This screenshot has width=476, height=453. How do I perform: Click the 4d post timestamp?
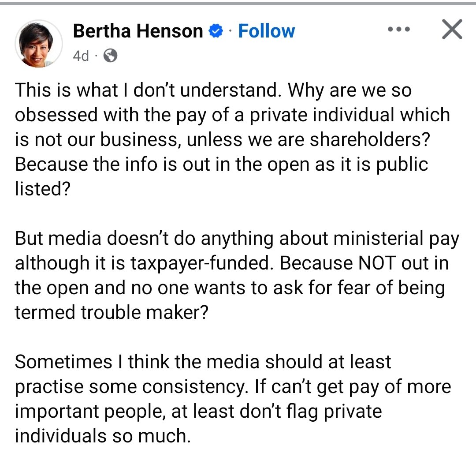click(x=81, y=56)
